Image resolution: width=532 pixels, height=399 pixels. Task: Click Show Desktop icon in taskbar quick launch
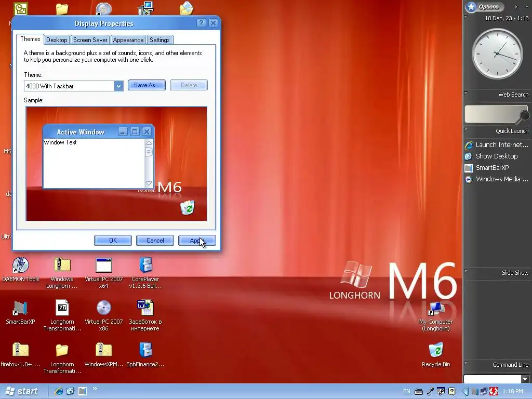(70, 391)
